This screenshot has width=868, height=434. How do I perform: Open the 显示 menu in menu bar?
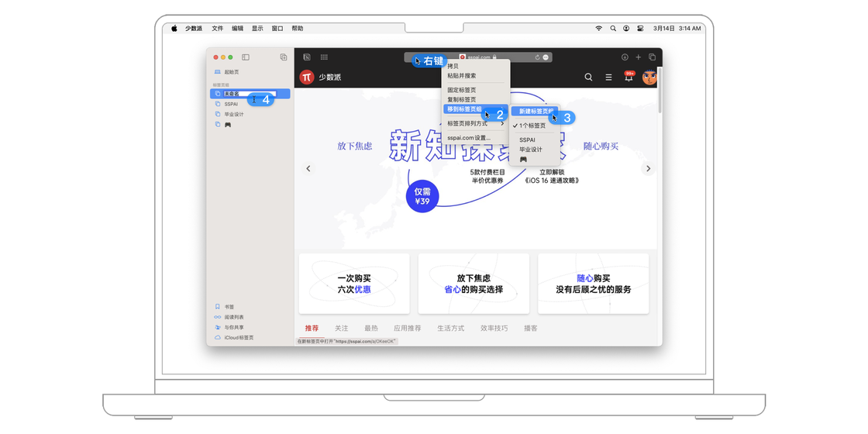(257, 28)
